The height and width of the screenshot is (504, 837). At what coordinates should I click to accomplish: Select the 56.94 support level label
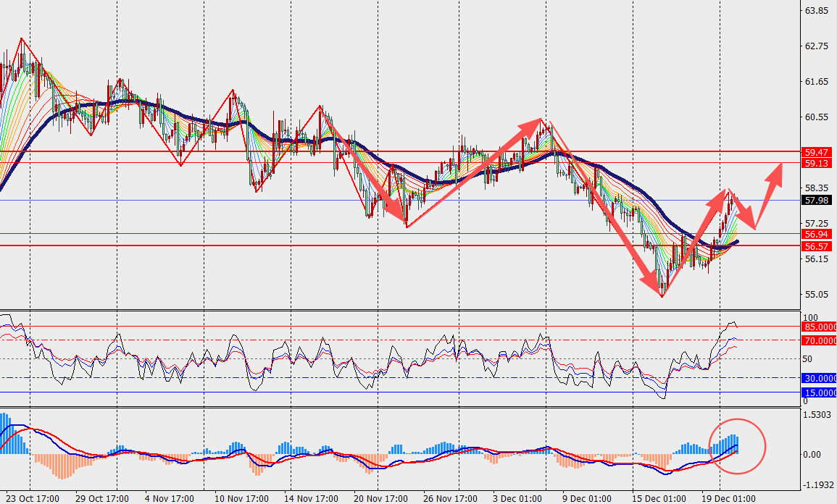click(815, 235)
